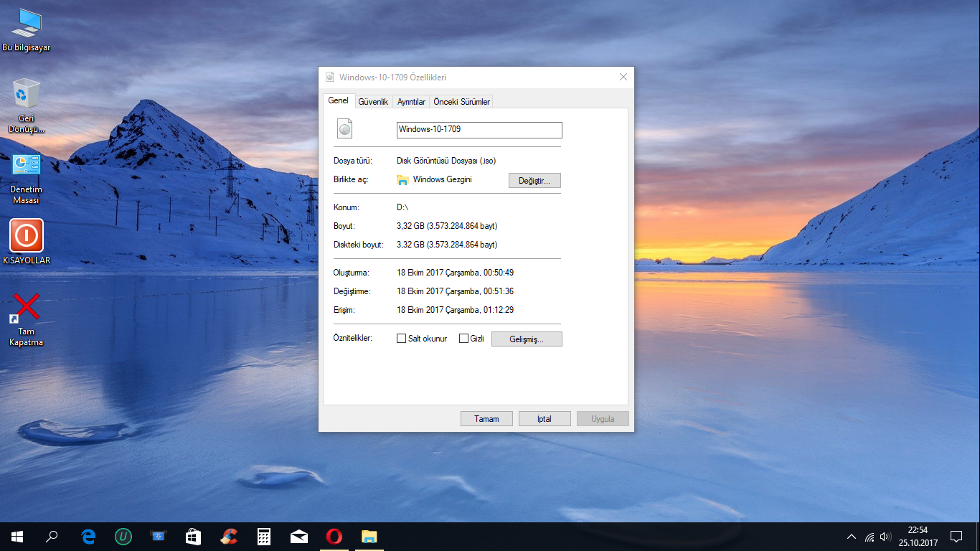Open Calculator from taskbar

(x=264, y=536)
